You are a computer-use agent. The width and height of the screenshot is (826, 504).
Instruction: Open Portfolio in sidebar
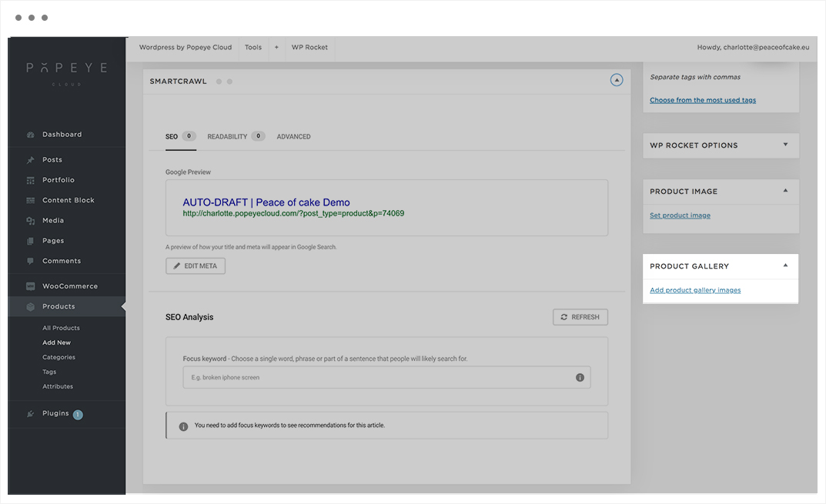click(x=59, y=180)
